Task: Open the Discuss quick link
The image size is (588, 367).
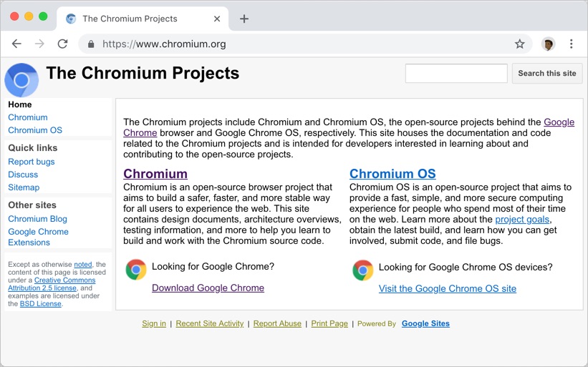Action: pyautogui.click(x=23, y=175)
